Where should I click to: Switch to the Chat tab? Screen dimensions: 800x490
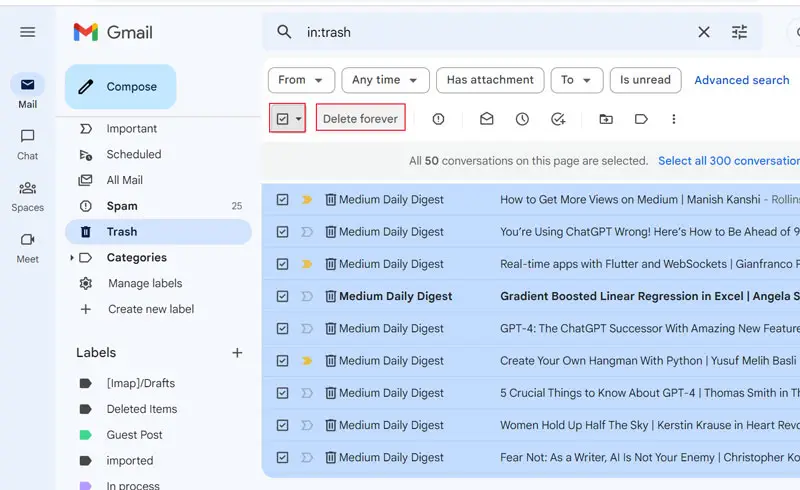[27, 143]
